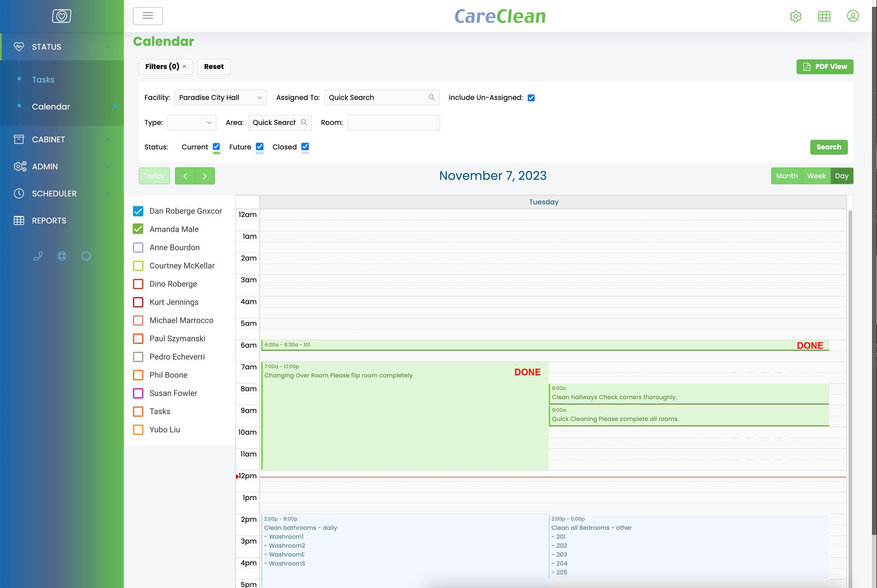Click the phone icon in sidebar
The image size is (877, 588).
click(x=38, y=256)
